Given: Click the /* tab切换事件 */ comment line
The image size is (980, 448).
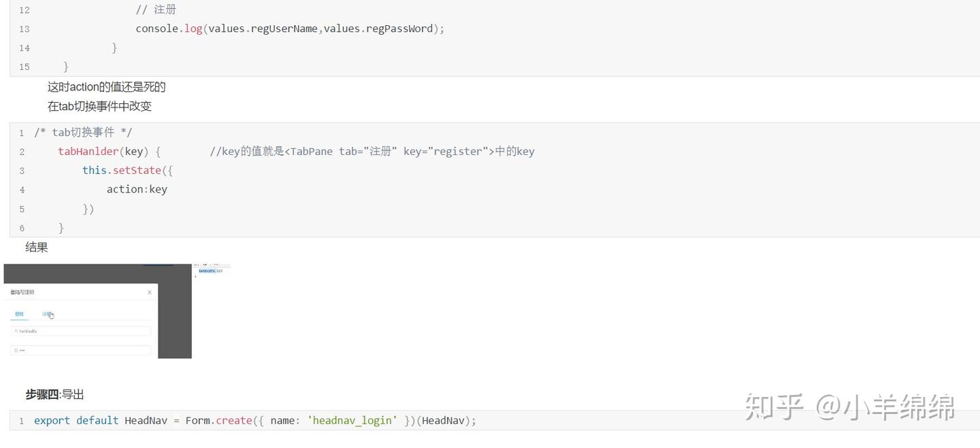Looking at the screenshot, I should 83,133.
